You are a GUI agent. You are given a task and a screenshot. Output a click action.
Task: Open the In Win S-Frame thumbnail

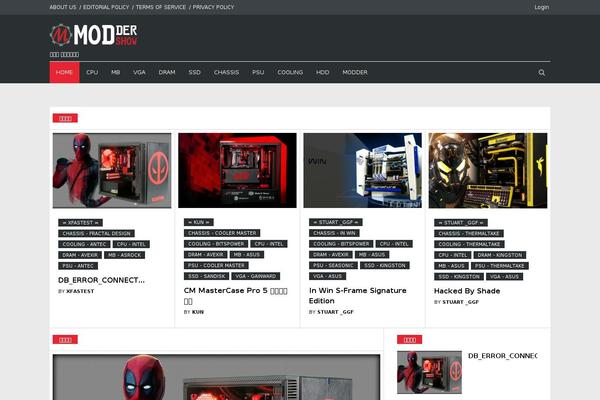click(362, 170)
